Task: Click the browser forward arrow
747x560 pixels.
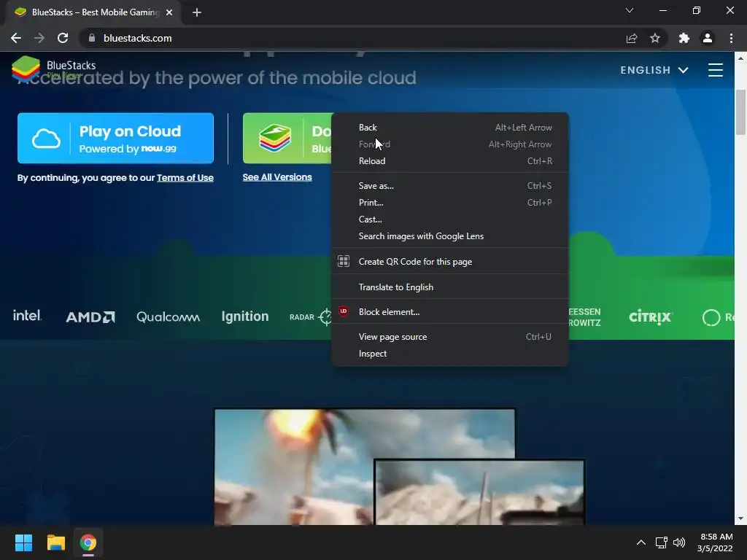Action: pyautogui.click(x=39, y=38)
